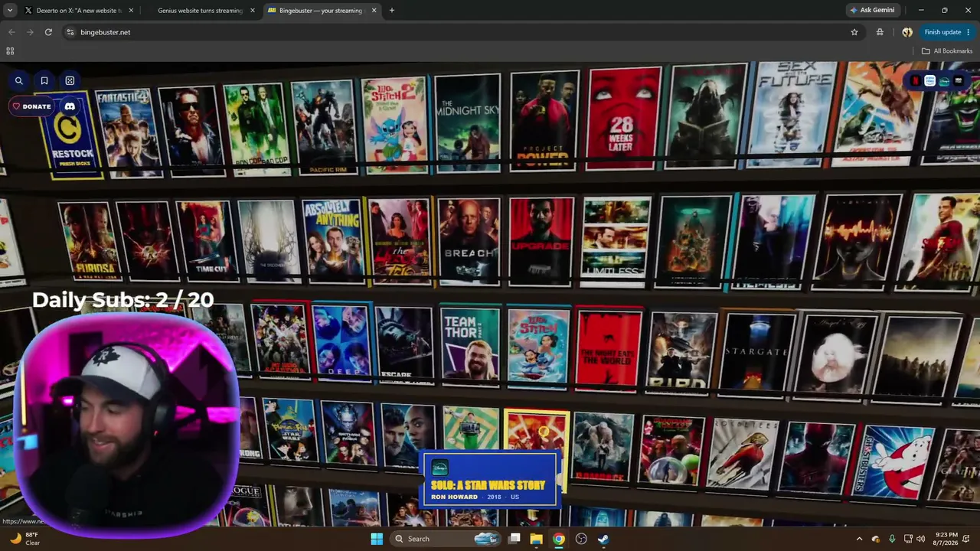This screenshot has width=980, height=551.
Task: Select the Absolutely Anything poster
Action: tap(333, 241)
